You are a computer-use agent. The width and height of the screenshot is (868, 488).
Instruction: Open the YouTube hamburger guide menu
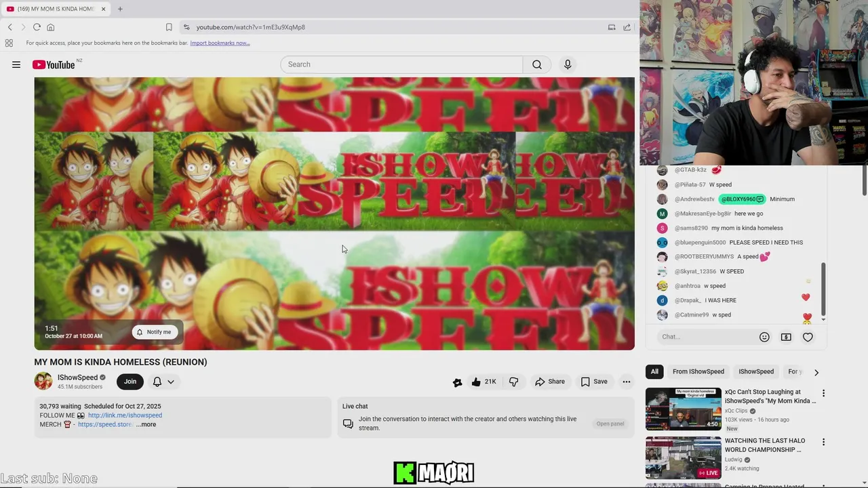coord(16,64)
